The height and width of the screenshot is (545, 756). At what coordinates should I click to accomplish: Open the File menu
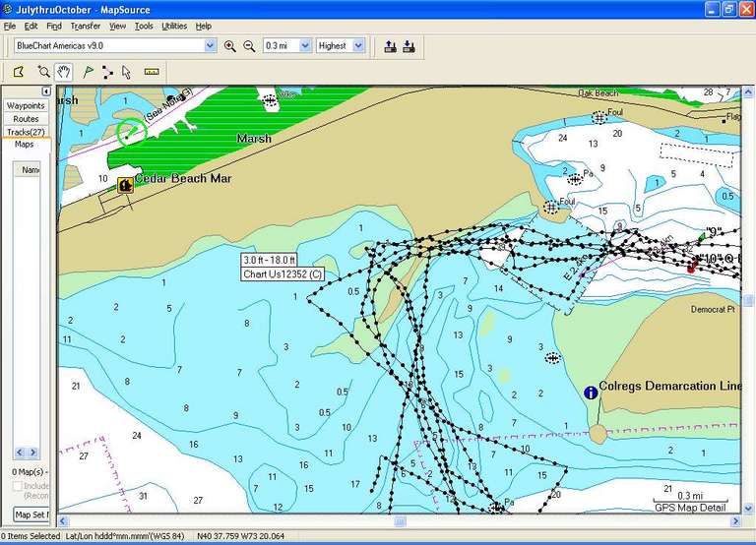pyautogui.click(x=10, y=26)
